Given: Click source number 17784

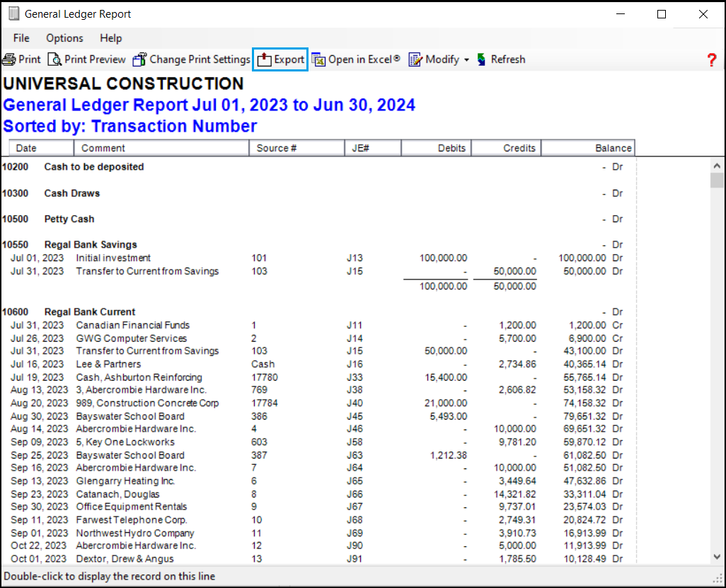Looking at the screenshot, I should pos(265,403).
